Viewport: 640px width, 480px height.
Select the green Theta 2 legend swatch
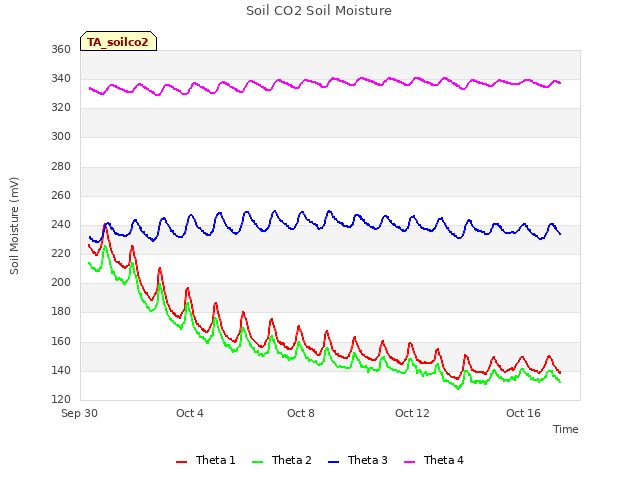(258, 462)
